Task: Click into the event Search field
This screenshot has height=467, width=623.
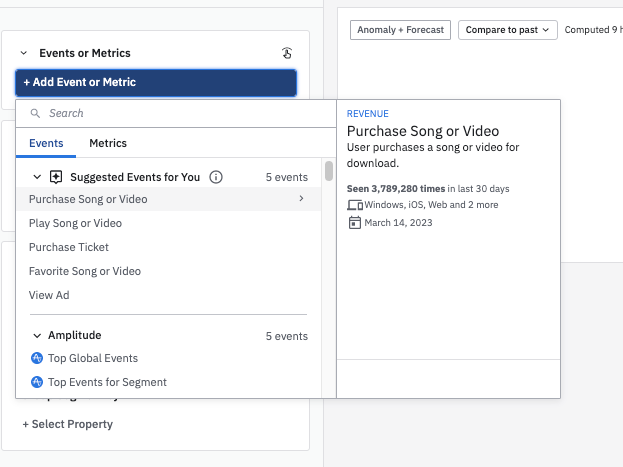Action: (x=180, y=114)
